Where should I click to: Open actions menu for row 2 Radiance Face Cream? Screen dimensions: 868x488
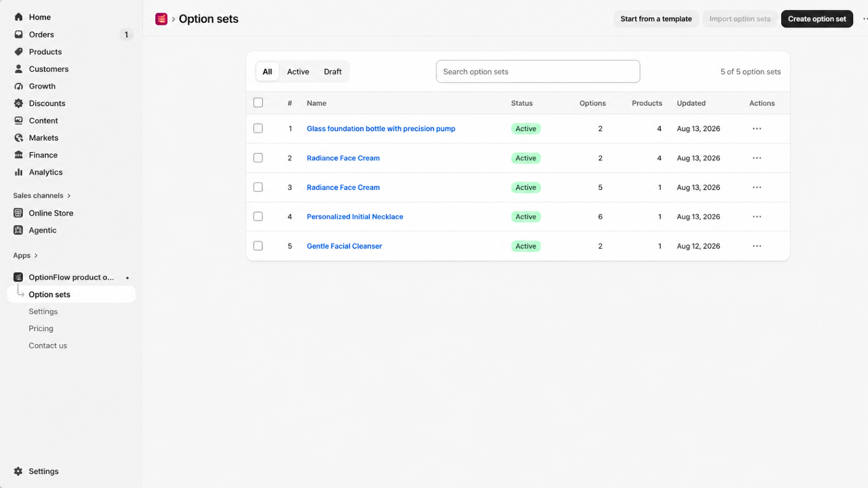click(757, 158)
